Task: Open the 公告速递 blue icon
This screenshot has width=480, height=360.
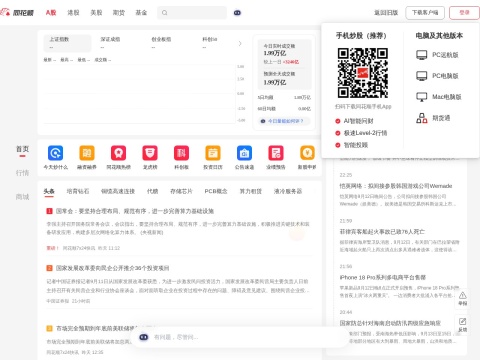Action: (x=244, y=153)
